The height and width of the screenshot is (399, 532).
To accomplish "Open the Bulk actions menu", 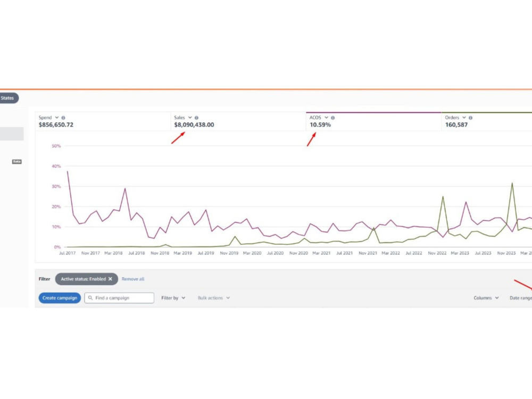I will tap(214, 298).
